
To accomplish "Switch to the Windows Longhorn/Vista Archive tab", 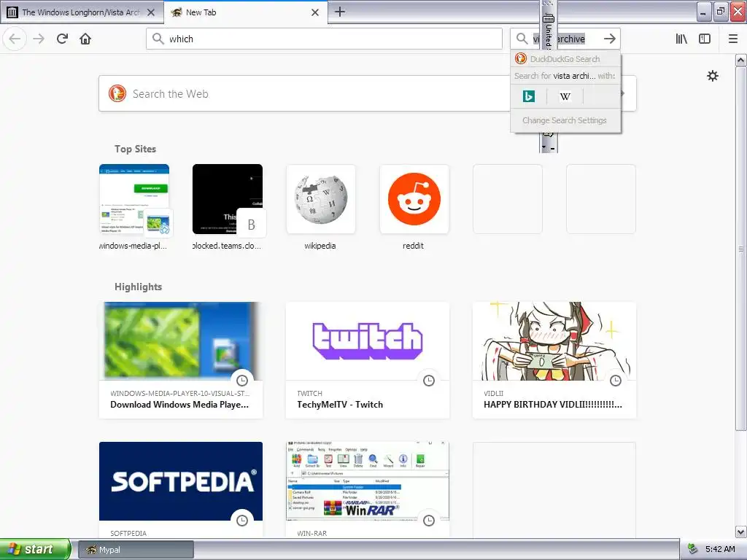I will 82,12.
